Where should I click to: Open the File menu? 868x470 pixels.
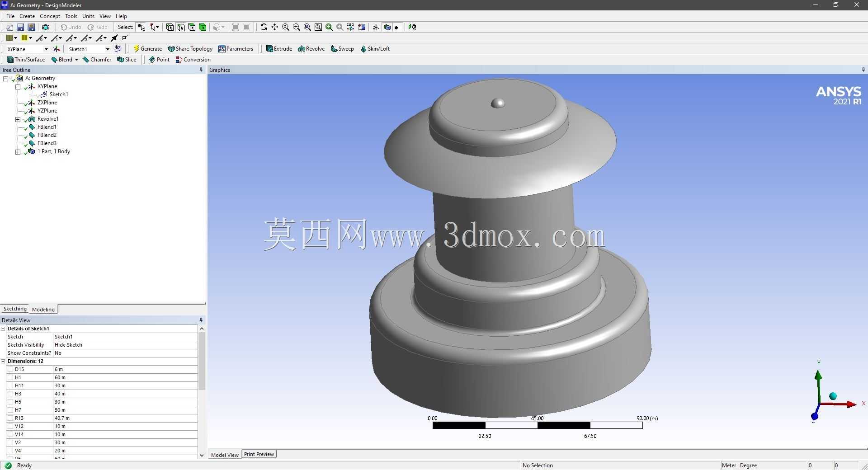click(x=10, y=16)
